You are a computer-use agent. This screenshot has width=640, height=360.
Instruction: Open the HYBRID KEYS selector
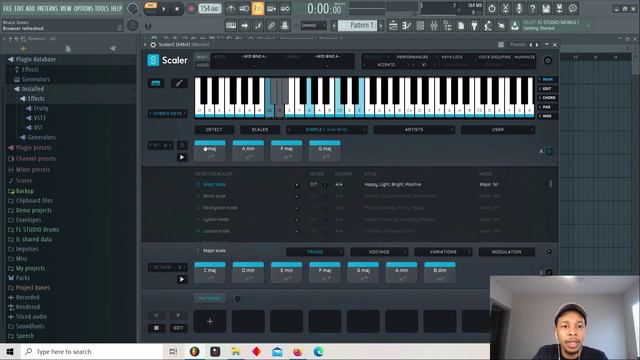coord(167,114)
